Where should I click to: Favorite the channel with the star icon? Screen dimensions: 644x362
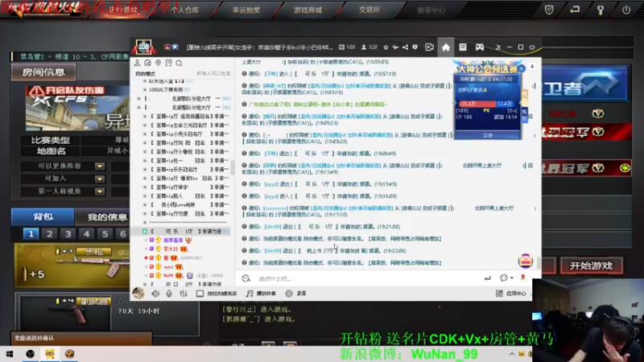(386, 47)
